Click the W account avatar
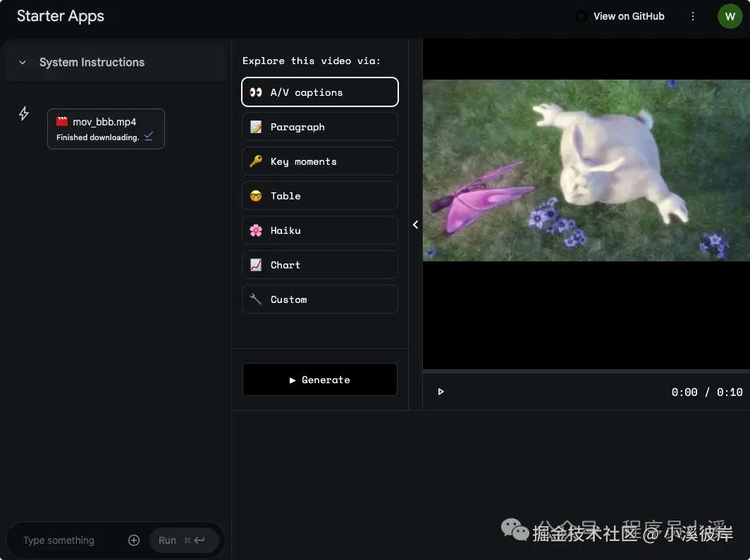The image size is (750, 560). pos(730,15)
